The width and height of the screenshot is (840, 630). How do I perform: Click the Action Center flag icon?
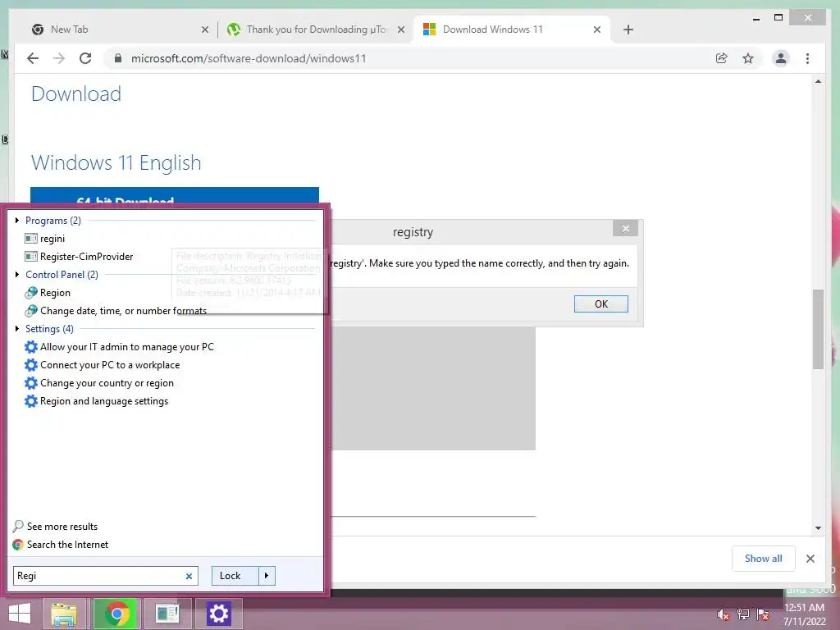pyautogui.click(x=763, y=614)
